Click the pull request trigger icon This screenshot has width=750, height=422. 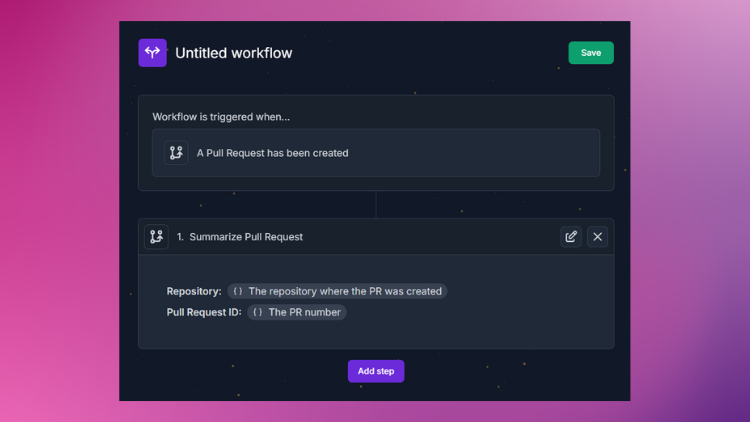[176, 153]
